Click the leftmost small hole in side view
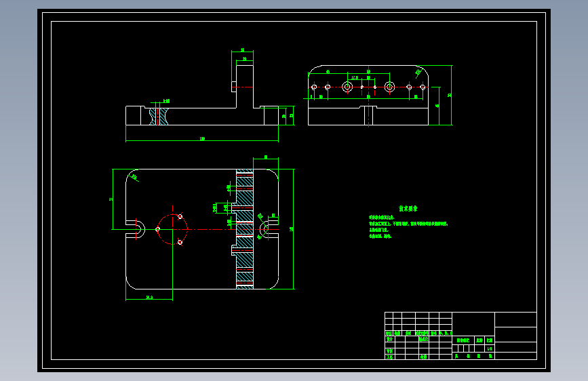Screen dimensions: 588x381 coord(314,87)
